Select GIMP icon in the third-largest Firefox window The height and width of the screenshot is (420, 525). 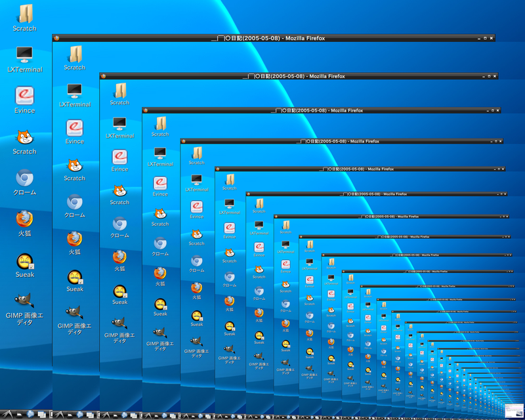(x=159, y=333)
